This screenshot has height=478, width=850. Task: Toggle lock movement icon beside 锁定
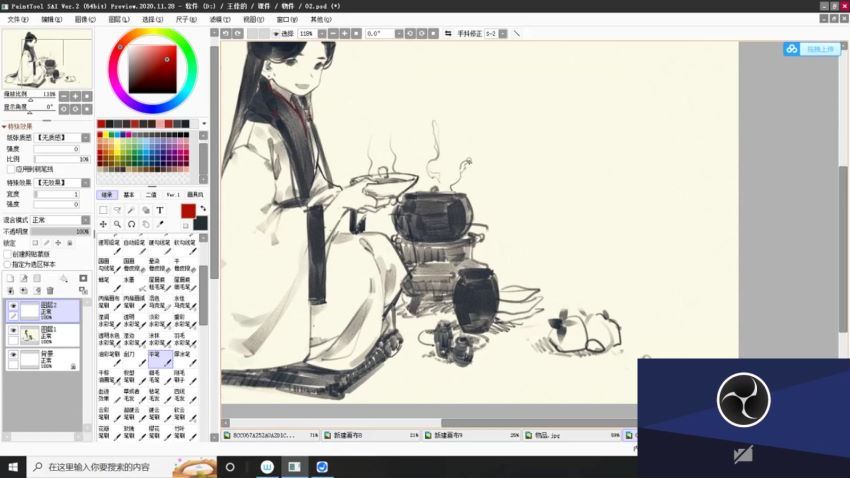[x=58, y=243]
